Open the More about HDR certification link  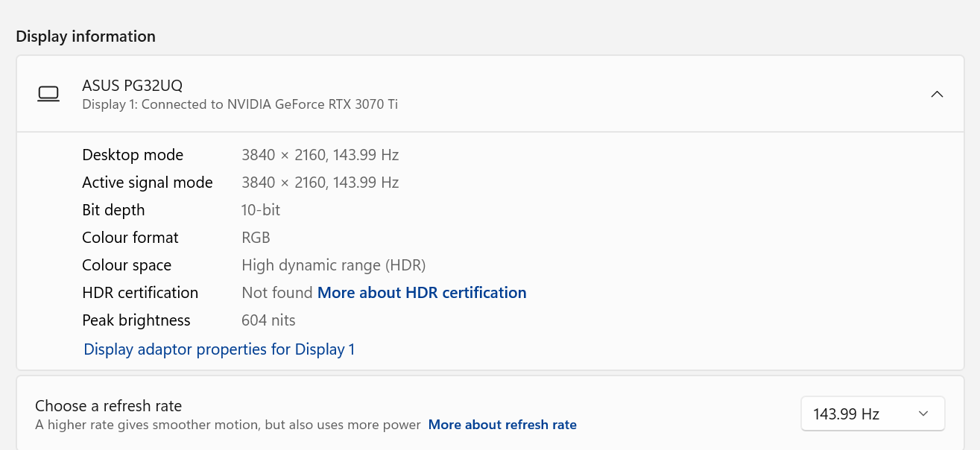(422, 293)
